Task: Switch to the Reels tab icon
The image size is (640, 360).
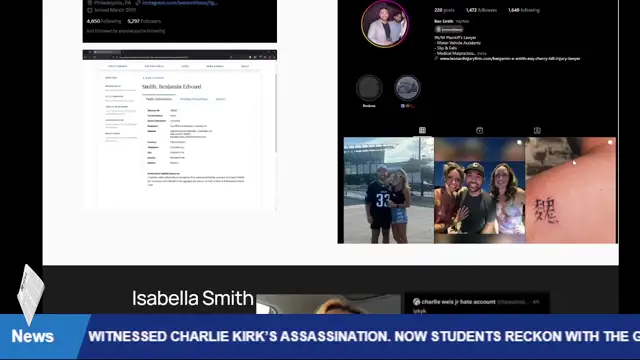Action: click(x=480, y=131)
